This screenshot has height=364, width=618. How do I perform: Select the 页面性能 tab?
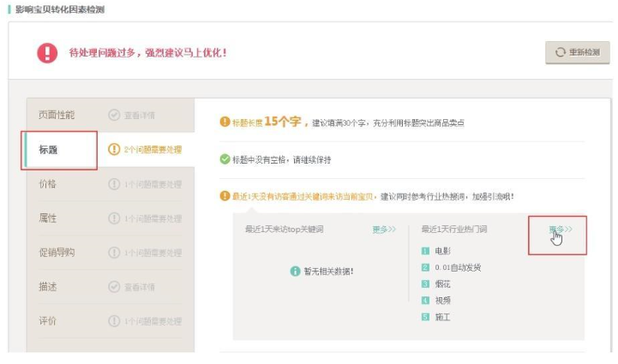57,115
